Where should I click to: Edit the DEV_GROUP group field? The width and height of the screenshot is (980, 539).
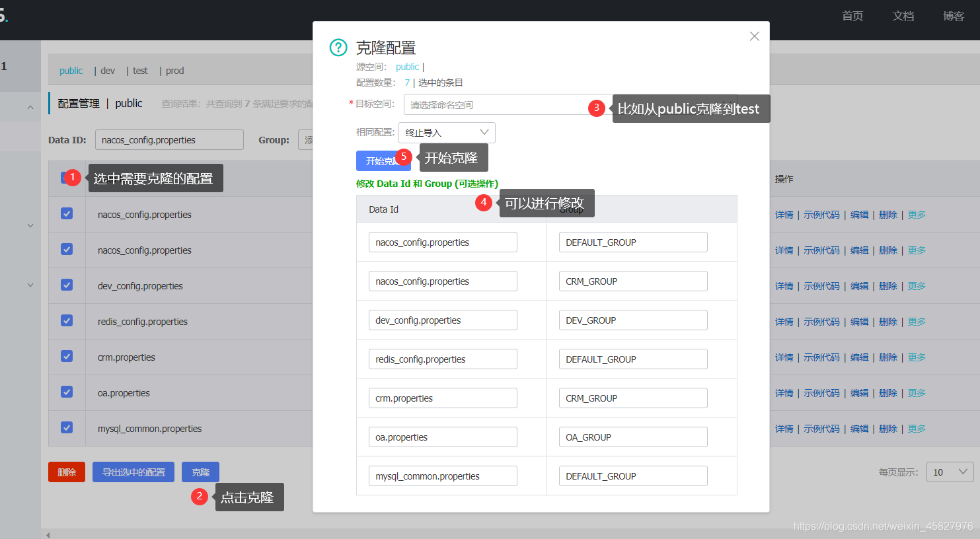tap(633, 320)
